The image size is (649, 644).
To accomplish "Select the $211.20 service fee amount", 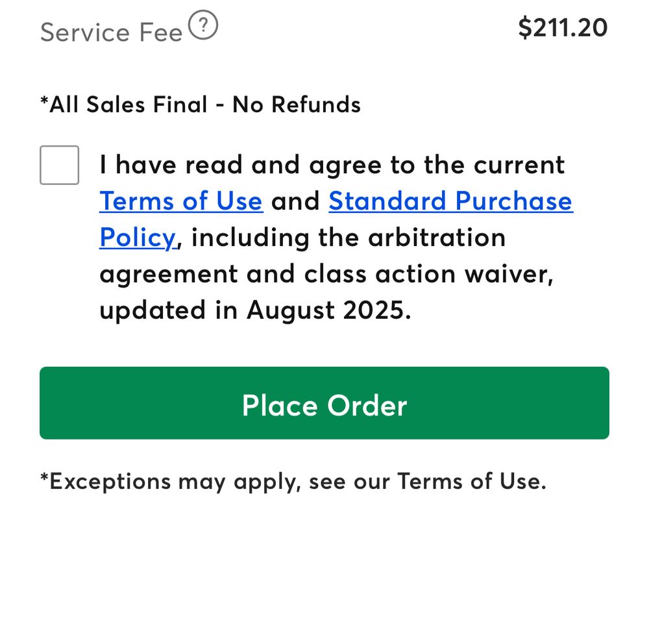I will tap(563, 28).
